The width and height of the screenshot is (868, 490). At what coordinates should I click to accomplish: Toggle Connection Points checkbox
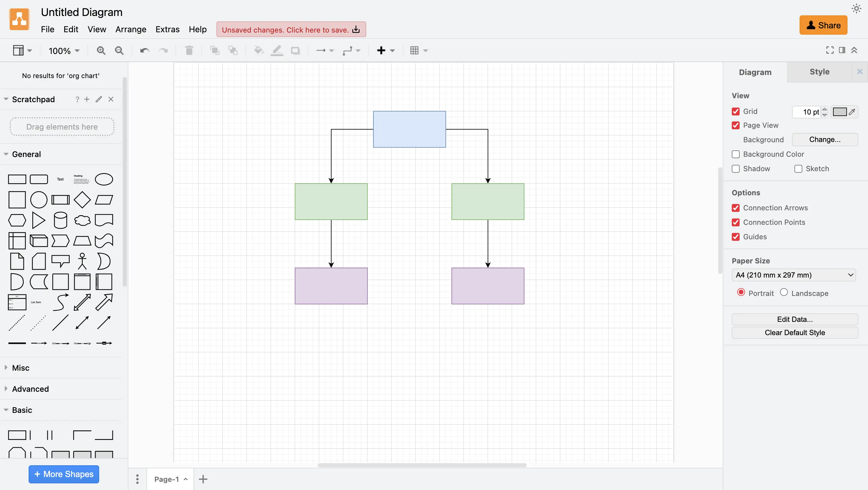(x=736, y=222)
